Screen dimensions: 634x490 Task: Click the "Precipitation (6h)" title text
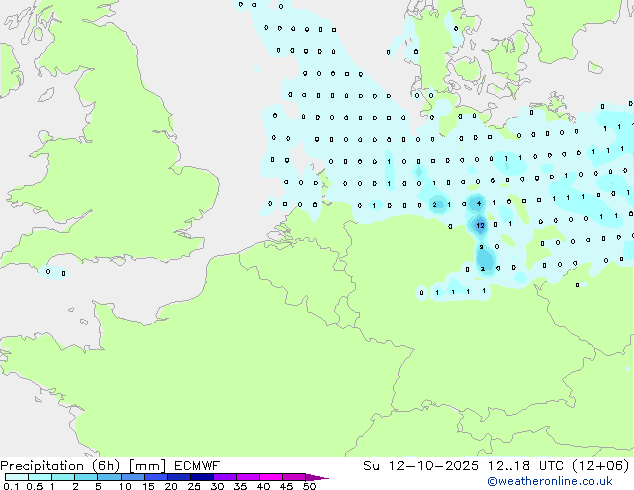pos(60,466)
